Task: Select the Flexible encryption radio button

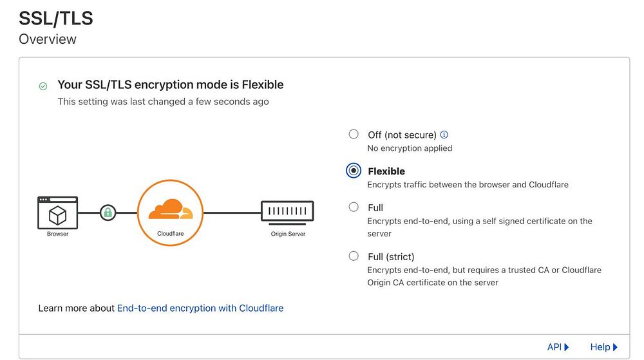Action: coord(354,171)
